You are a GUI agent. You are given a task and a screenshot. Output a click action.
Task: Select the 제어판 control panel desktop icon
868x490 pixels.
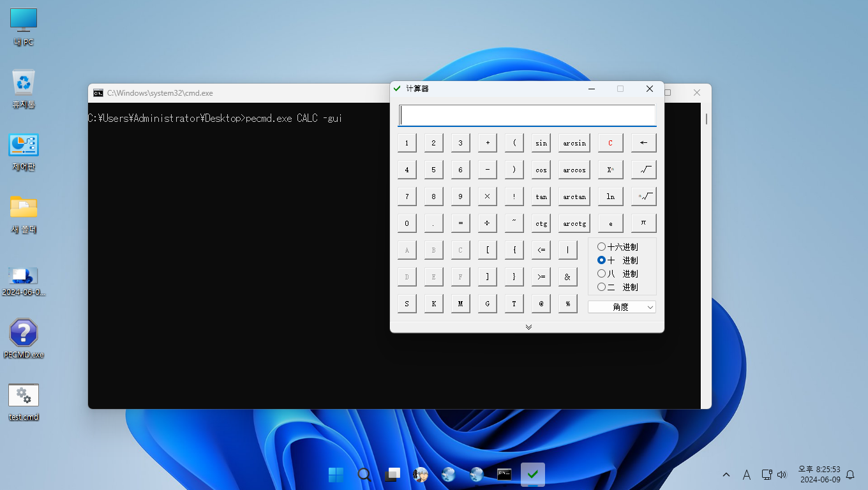coord(24,152)
